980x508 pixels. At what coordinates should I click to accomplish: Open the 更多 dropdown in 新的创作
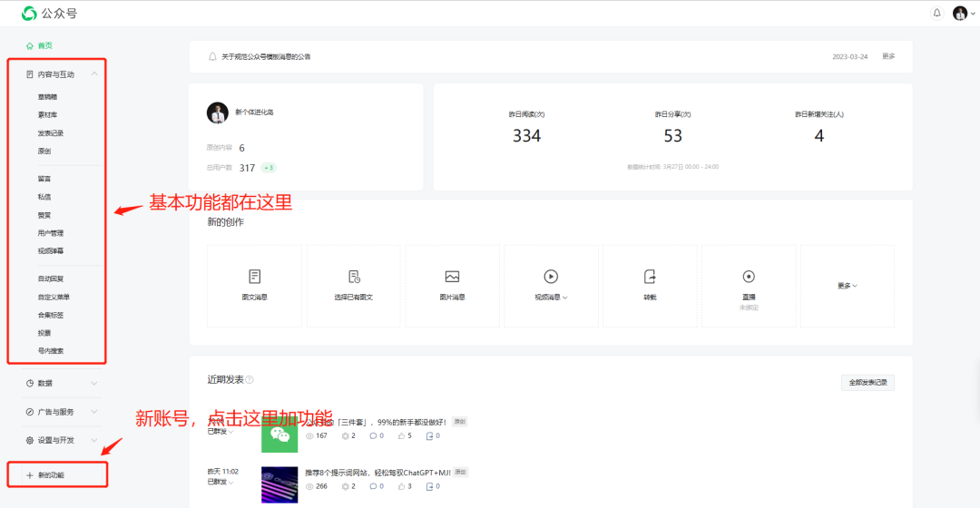pos(847,285)
